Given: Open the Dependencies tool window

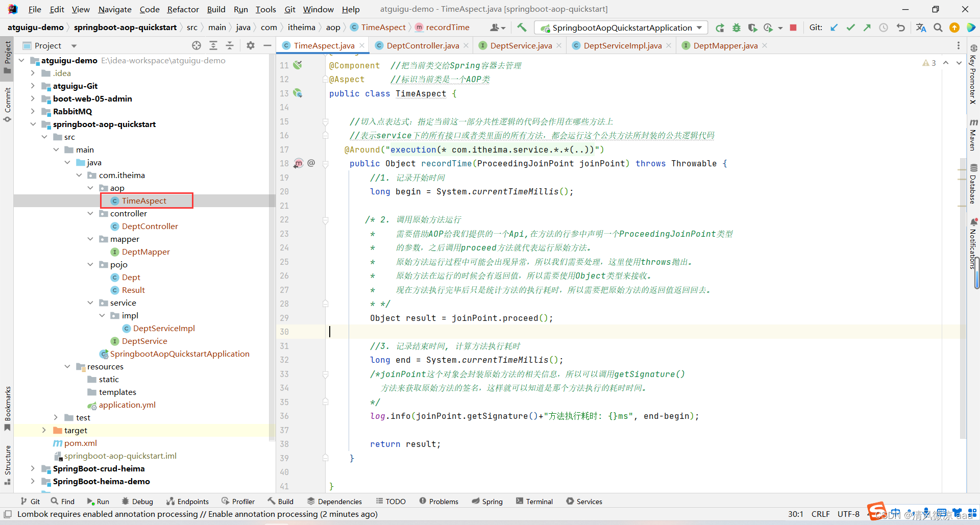Looking at the screenshot, I should click(335, 502).
